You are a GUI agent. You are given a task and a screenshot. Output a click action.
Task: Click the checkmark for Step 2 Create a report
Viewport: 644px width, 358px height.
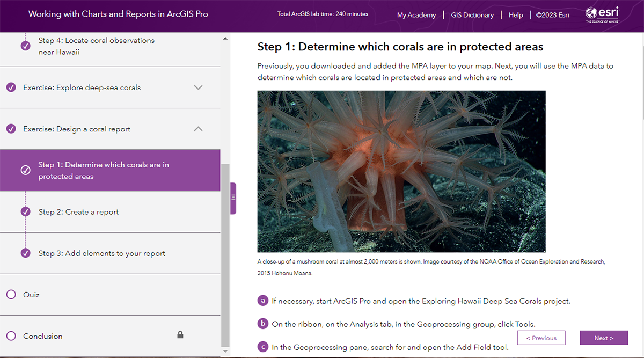coord(25,212)
